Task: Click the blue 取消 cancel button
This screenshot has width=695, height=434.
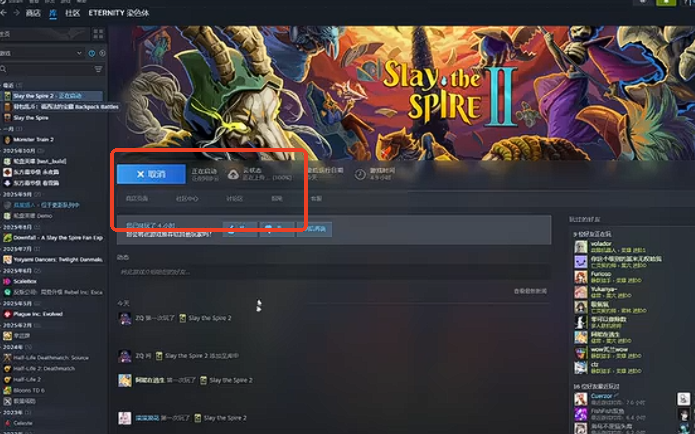Action: pos(150,174)
